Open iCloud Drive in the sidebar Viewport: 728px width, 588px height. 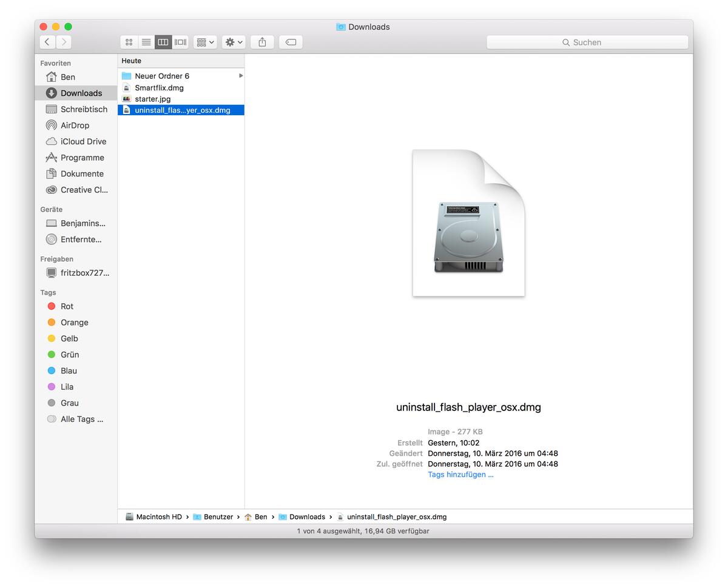(x=83, y=141)
